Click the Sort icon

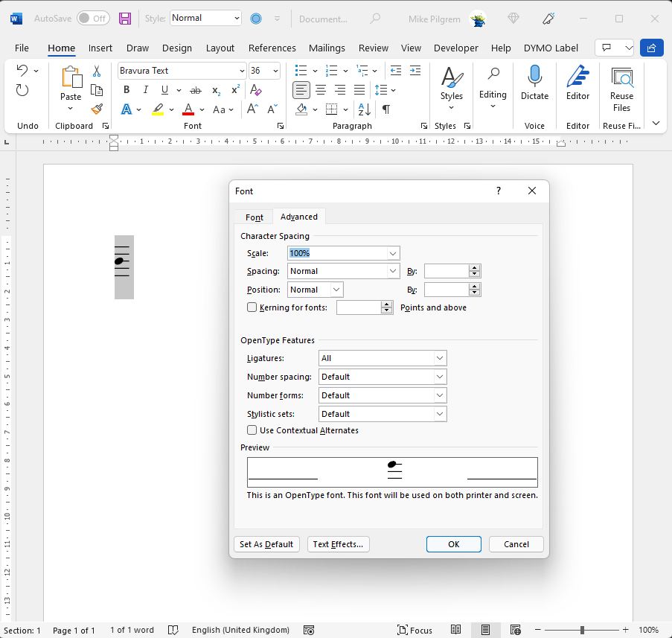click(x=365, y=109)
